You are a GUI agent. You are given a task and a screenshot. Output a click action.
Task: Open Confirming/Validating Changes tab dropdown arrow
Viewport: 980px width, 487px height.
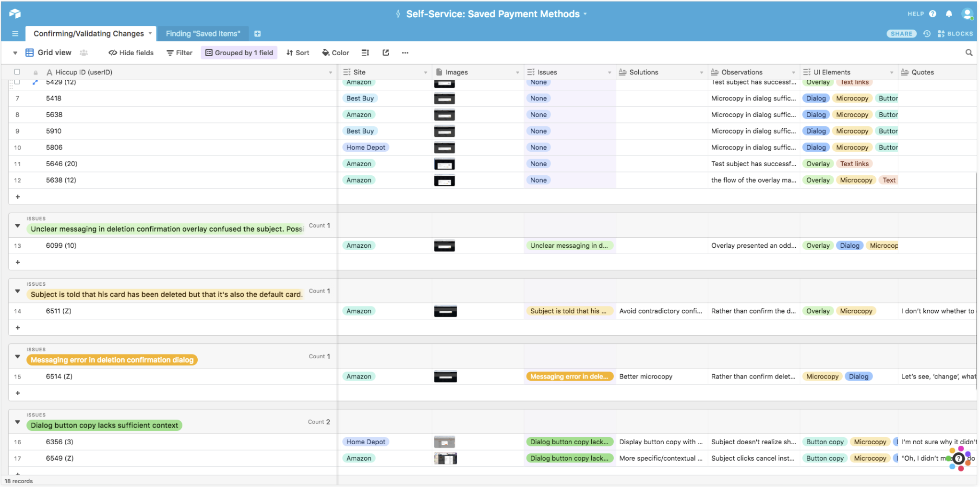tap(150, 33)
